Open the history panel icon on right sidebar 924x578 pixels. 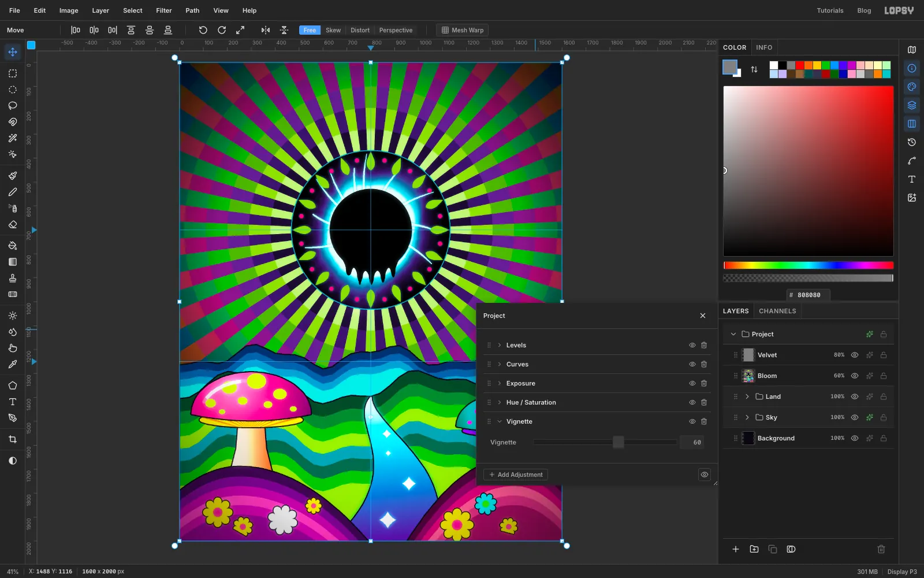(912, 142)
